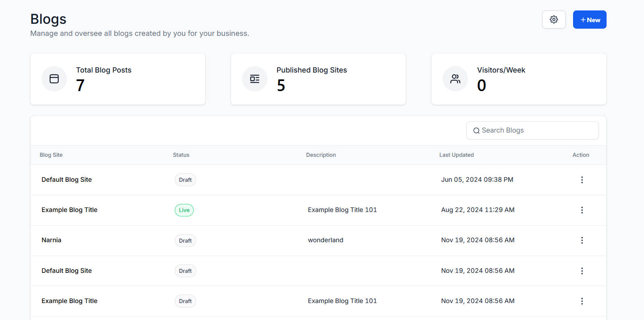The width and height of the screenshot is (644, 320).
Task: Open blog settings gear icon
Action: tap(554, 20)
